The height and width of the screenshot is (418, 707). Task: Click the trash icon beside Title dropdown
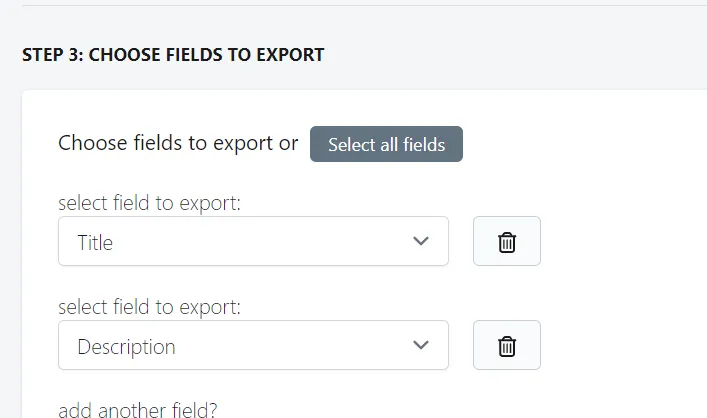[507, 242]
